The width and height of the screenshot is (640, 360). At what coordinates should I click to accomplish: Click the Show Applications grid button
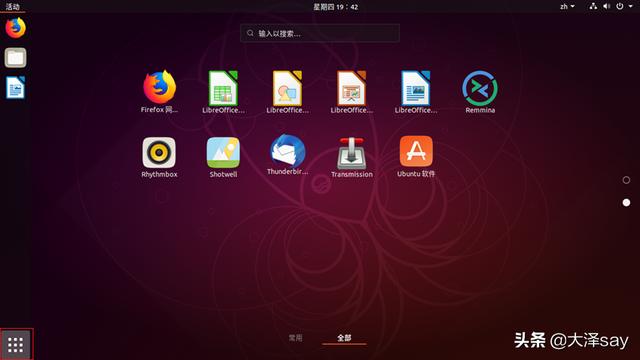click(x=16, y=344)
